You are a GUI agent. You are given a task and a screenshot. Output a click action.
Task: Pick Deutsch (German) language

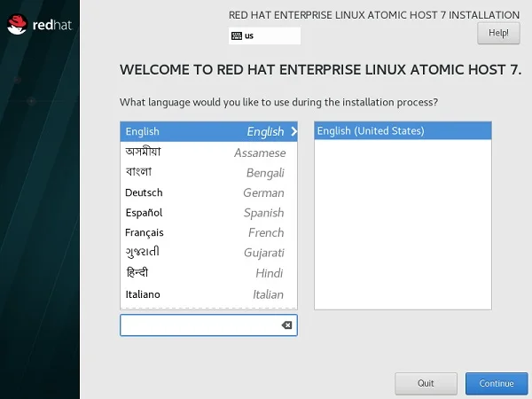pyautogui.click(x=208, y=192)
